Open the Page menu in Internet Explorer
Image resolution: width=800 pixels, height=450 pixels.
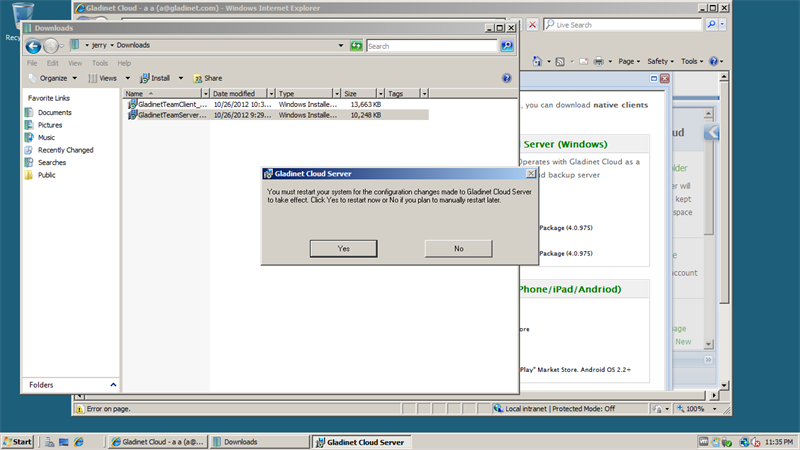point(629,61)
